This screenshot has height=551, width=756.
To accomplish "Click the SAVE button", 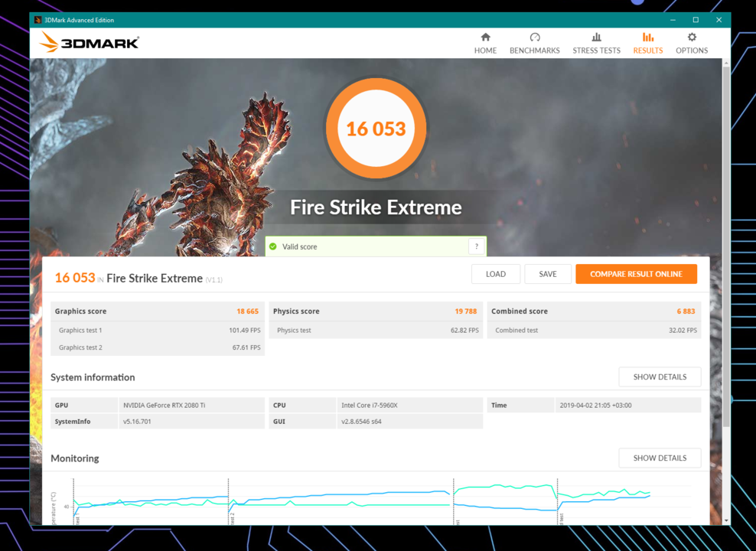I will [548, 274].
